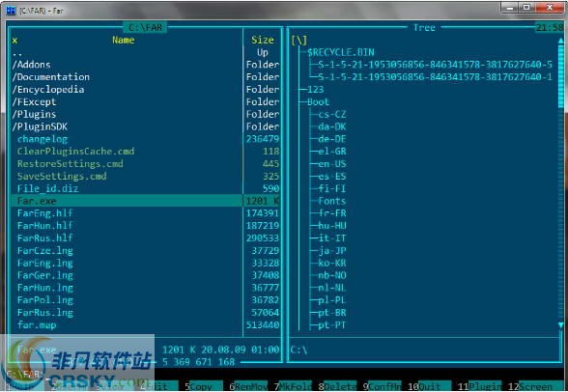The height and width of the screenshot is (392, 568).
Task: Click the C:\FAR panel title
Action: [x=145, y=27]
